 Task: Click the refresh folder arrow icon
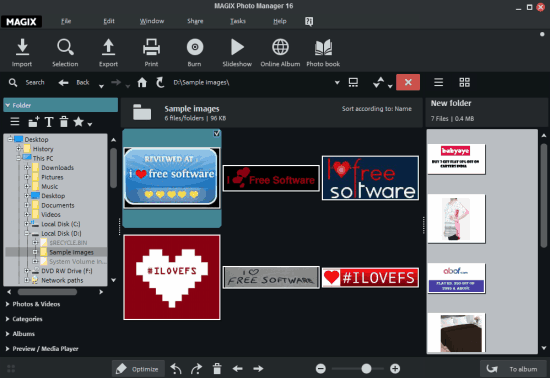point(160,82)
